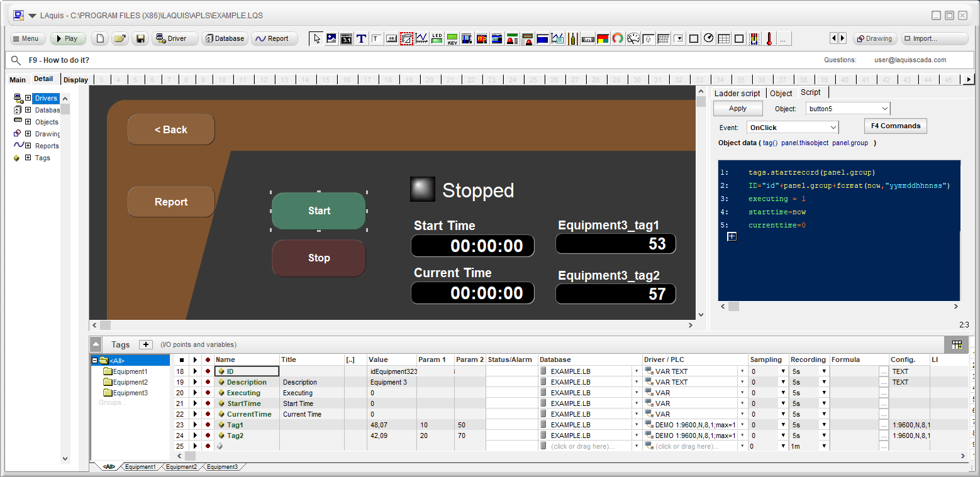Click the toolbar scroll right arrow
The image size is (980, 477).
point(843,38)
